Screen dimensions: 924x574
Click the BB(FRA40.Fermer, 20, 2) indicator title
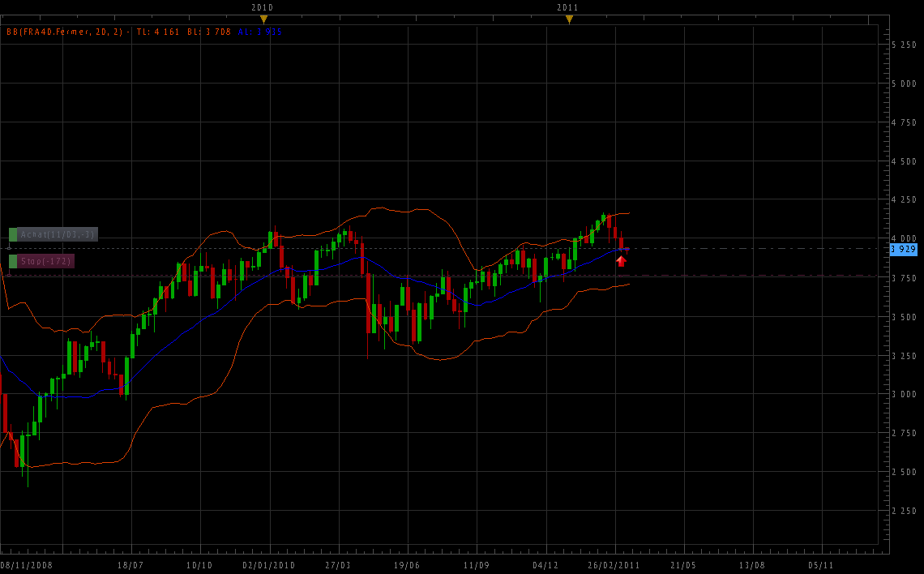(65, 32)
